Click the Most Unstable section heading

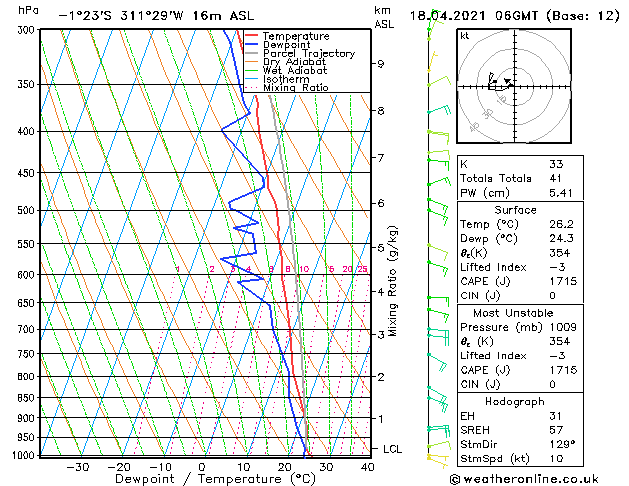(513, 313)
